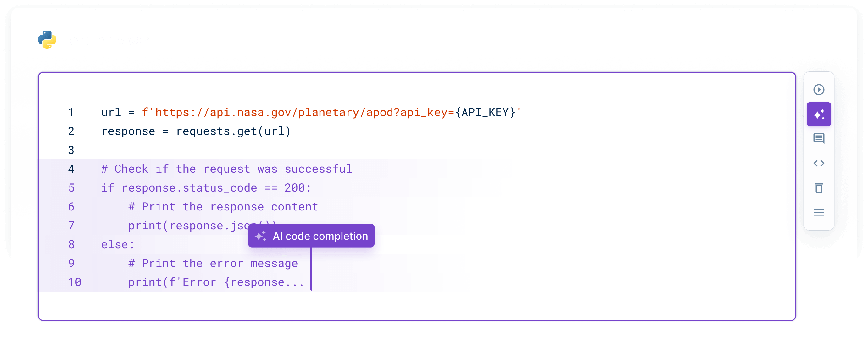Click the Python logo icon
The image size is (868, 352).
click(x=47, y=39)
